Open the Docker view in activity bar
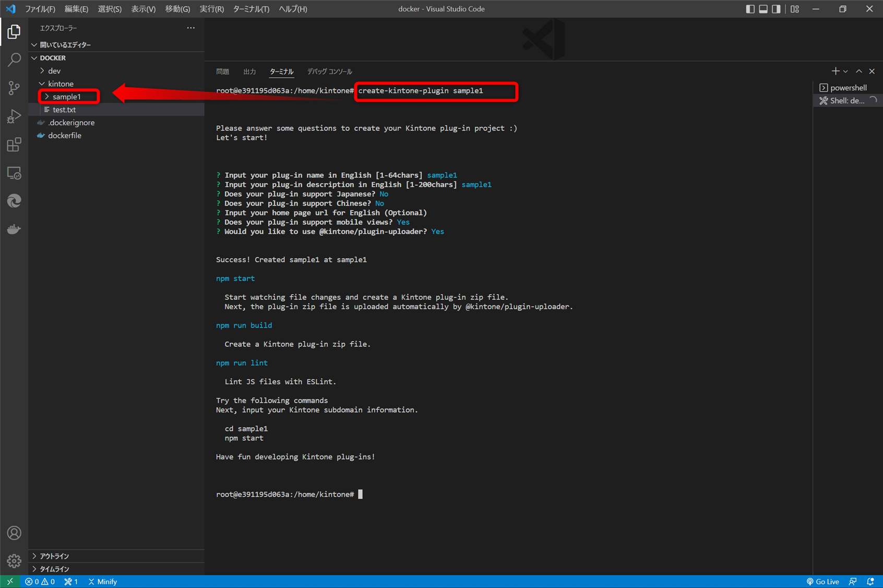 tap(14, 229)
